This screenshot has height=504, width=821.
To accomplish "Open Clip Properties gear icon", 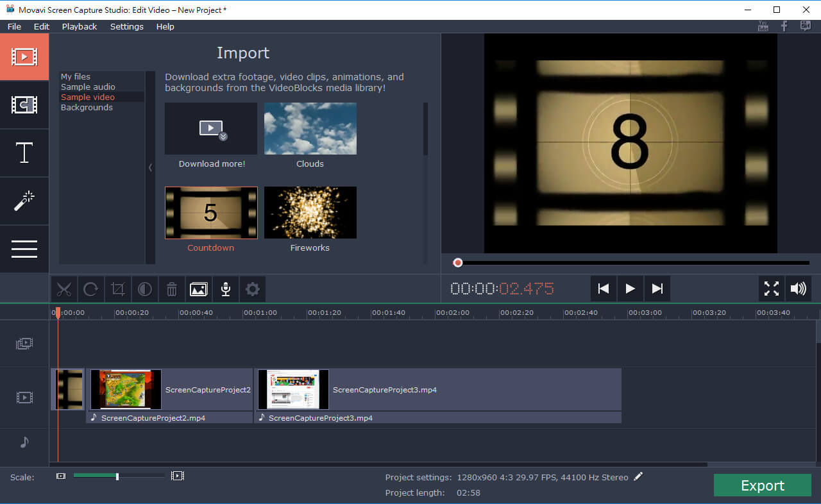I will click(x=252, y=289).
